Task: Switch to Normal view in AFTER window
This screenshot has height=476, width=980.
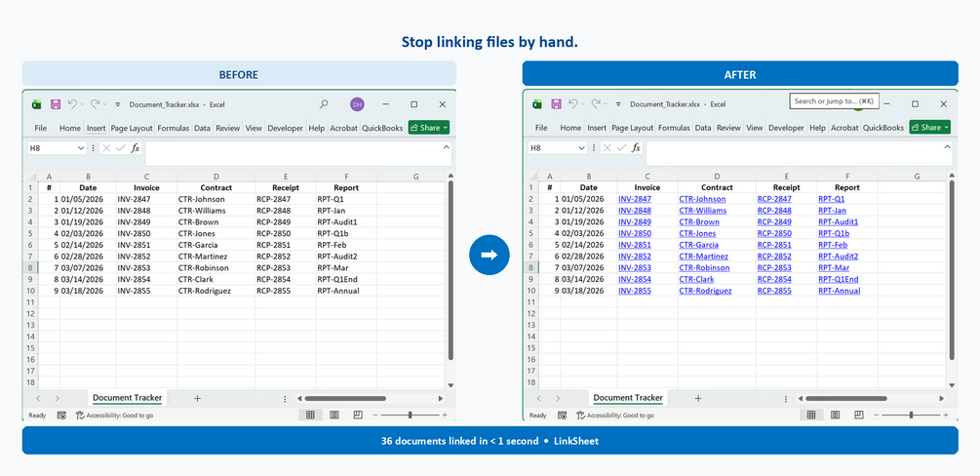Action: [x=811, y=415]
